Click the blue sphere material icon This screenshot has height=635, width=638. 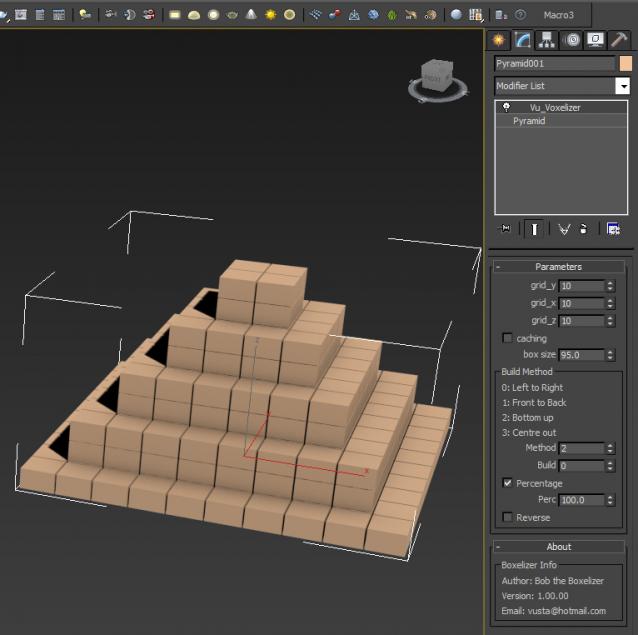(456, 15)
